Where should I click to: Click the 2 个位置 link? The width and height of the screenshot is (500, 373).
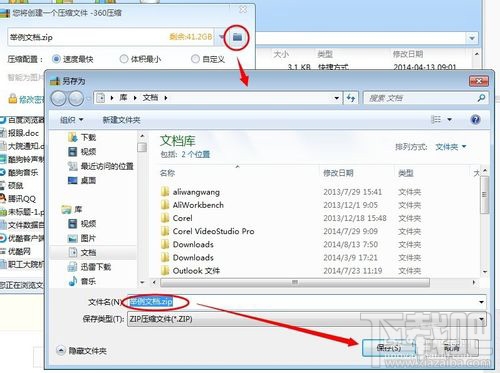196,154
